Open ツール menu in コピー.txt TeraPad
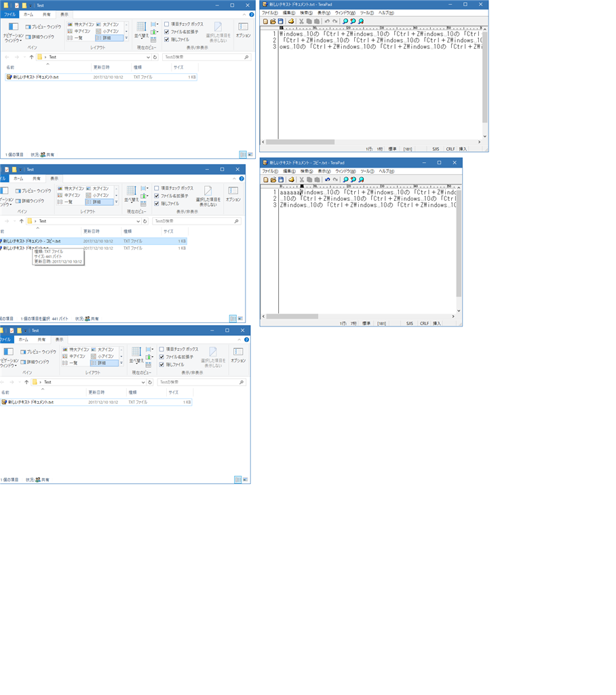 click(x=368, y=171)
